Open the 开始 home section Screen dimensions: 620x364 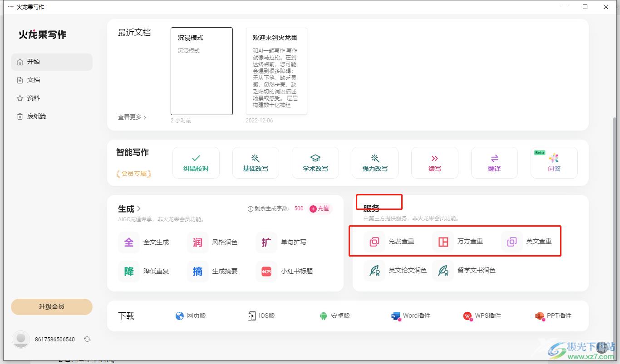[51, 62]
